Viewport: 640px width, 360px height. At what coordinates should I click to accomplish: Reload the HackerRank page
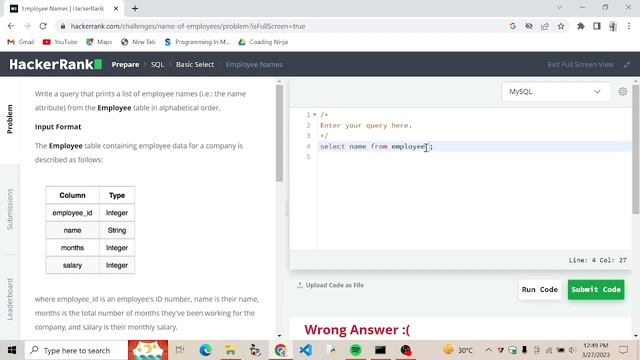43,26
